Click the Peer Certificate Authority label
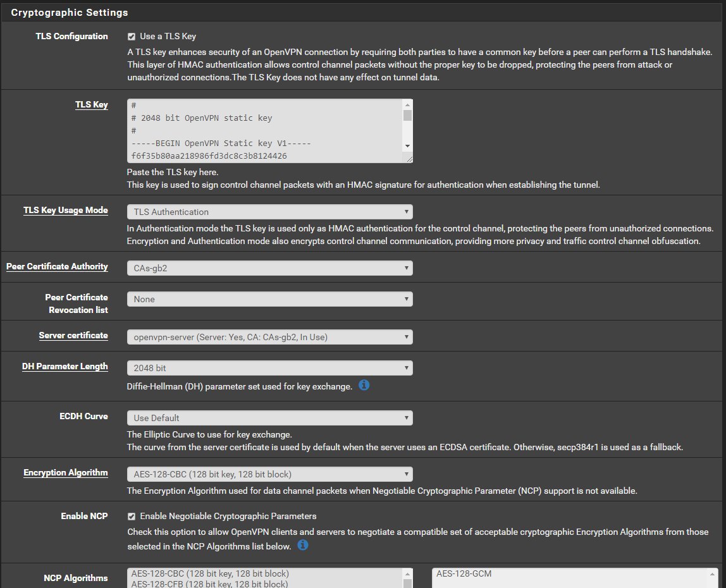726x588 pixels. point(57,266)
